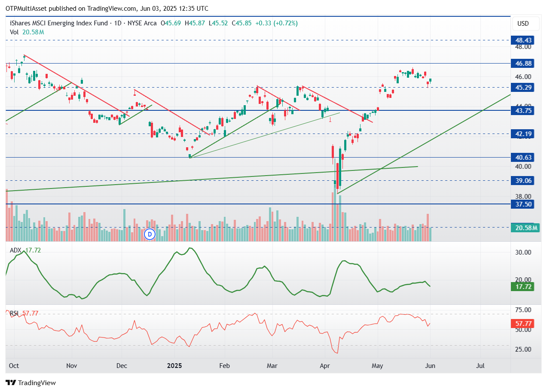Select the 46.88 price level label
Image resolution: width=547 pixels, height=392 pixels.
tap(522, 63)
